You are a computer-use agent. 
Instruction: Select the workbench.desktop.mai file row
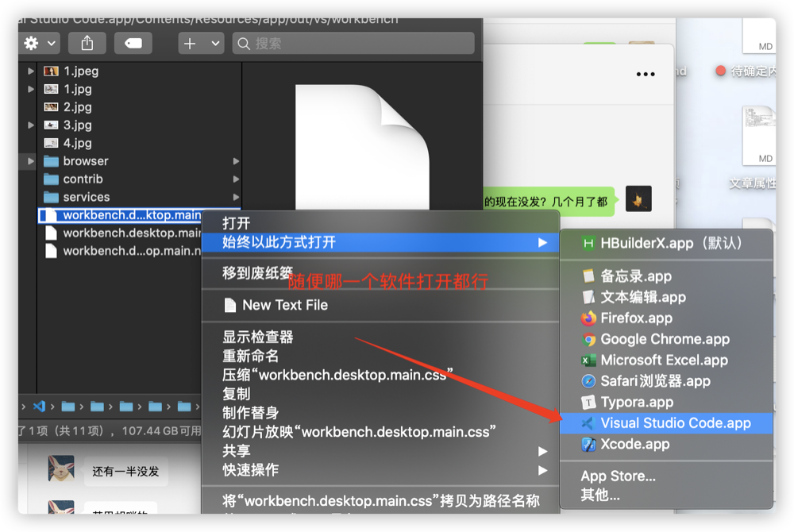(x=121, y=233)
